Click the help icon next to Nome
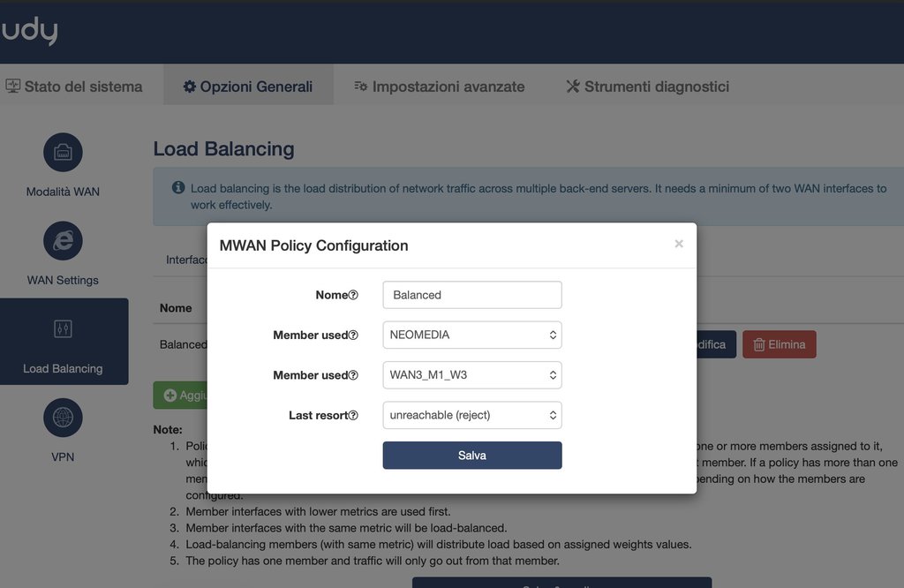904x588 pixels. tap(353, 295)
